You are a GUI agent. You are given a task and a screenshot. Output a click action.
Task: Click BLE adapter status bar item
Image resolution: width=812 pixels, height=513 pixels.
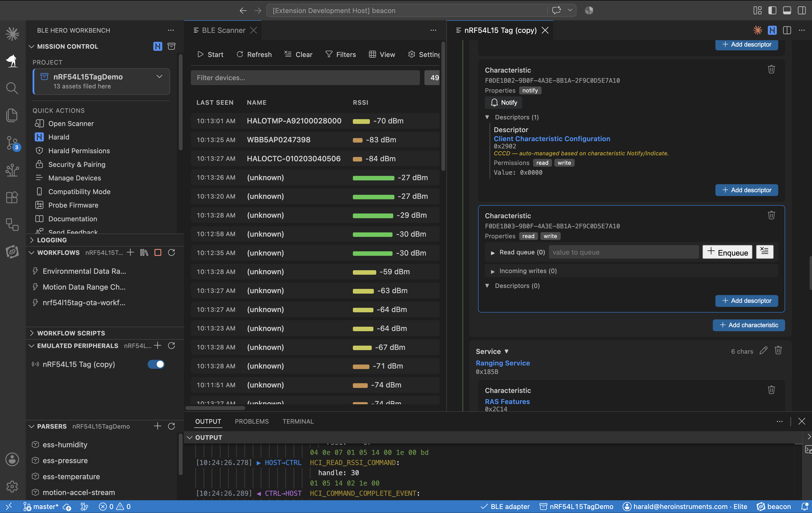pos(505,507)
